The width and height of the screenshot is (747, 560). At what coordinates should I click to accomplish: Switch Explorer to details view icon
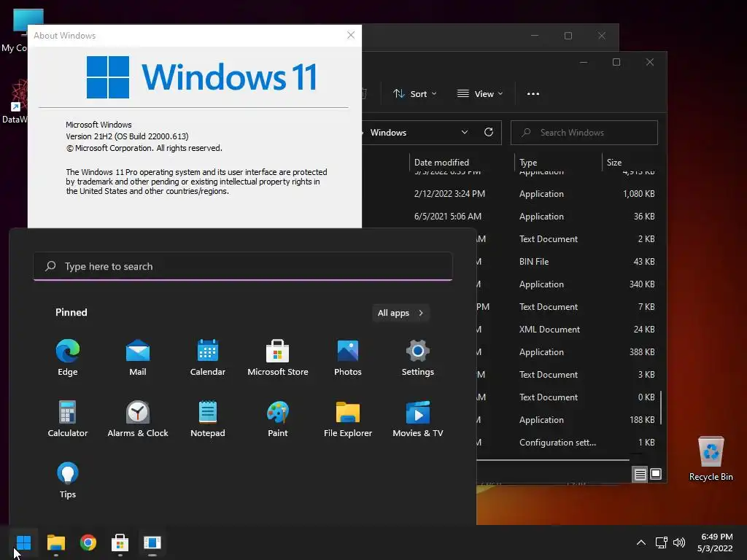(x=640, y=474)
